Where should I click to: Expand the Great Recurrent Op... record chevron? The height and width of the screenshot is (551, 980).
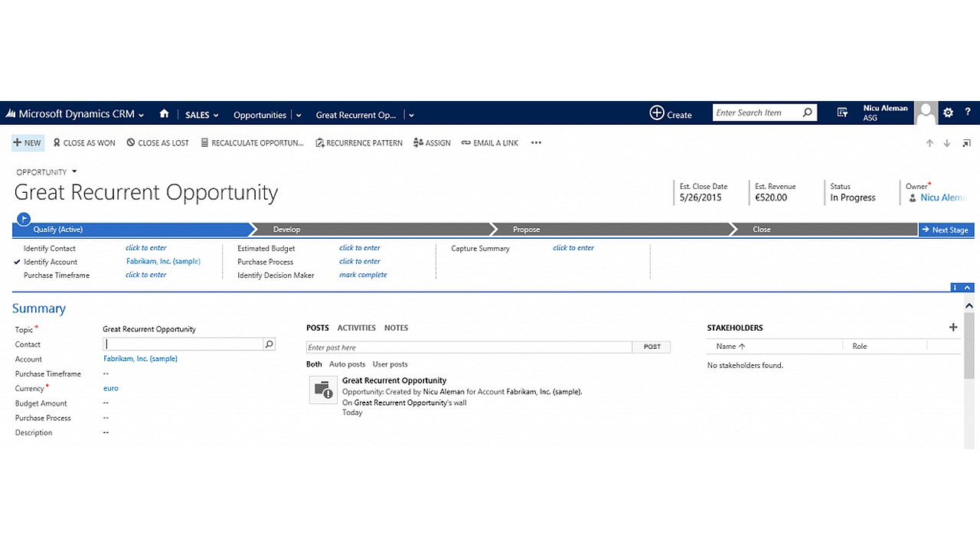(x=411, y=116)
